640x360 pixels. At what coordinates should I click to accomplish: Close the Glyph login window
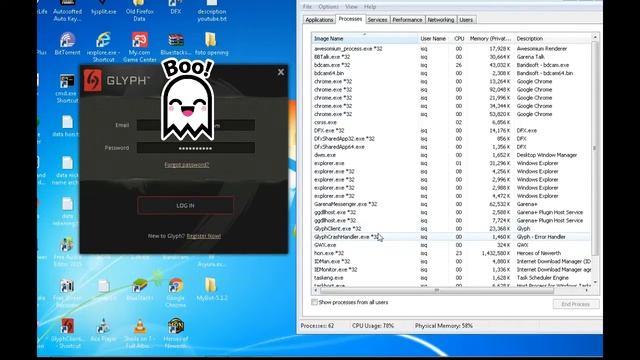coord(281,72)
